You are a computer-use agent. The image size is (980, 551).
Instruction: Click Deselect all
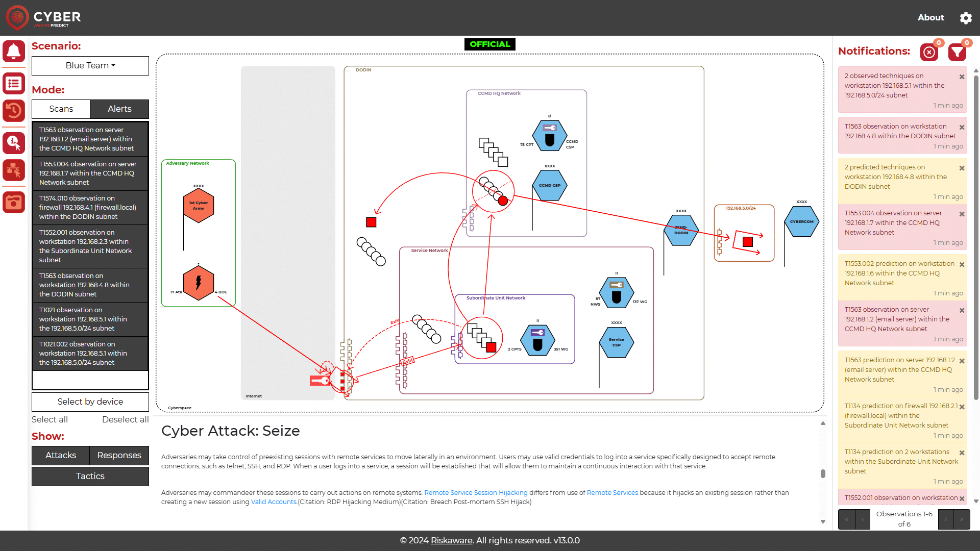coord(126,419)
